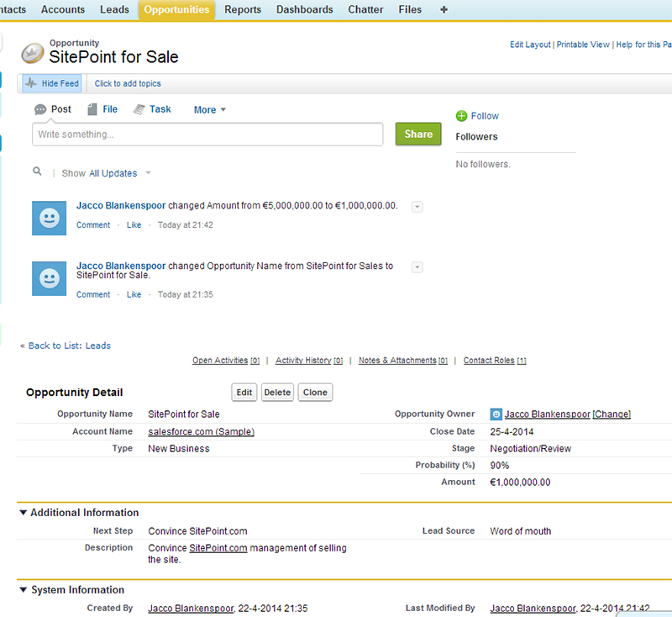
Task: Select the File attachment icon
Action: (92, 109)
